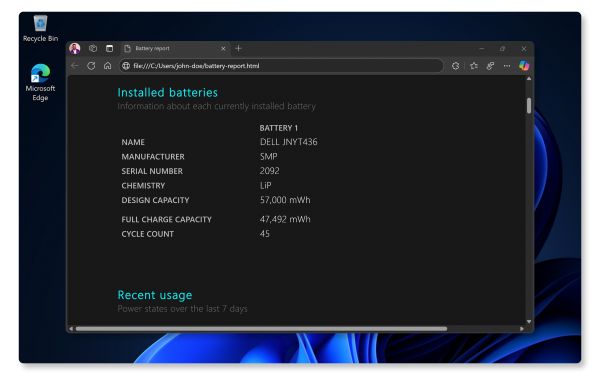Open the Edge profile avatar
The height and width of the screenshot is (375, 600).
point(75,49)
